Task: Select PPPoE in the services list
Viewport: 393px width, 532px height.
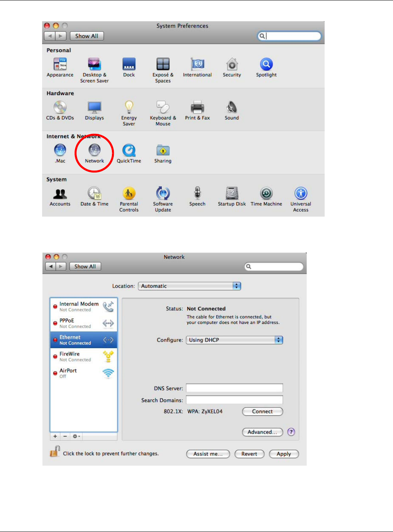Action: [83, 323]
